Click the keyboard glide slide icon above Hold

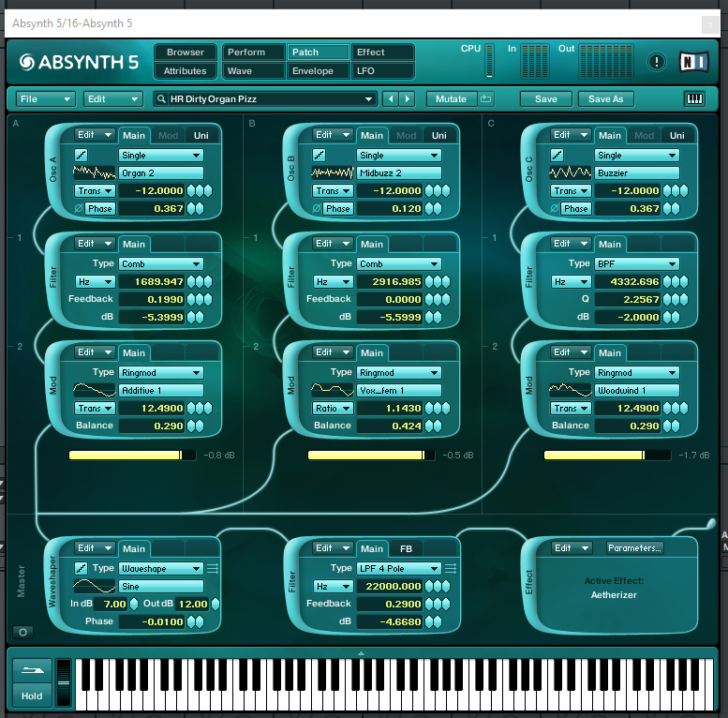[x=32, y=670]
